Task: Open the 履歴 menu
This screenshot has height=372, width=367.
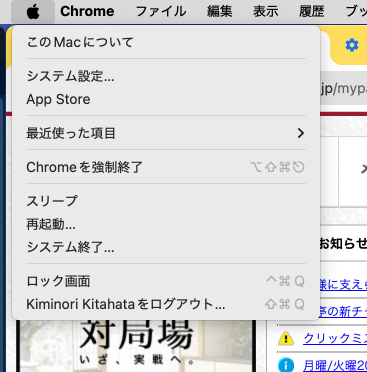Action: pyautogui.click(x=311, y=12)
